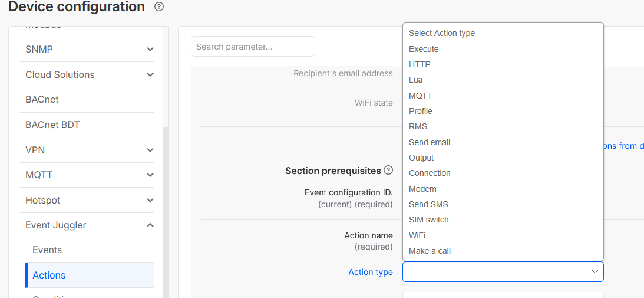
Task: Expand the Cloud Solutions section
Action: coord(150,75)
